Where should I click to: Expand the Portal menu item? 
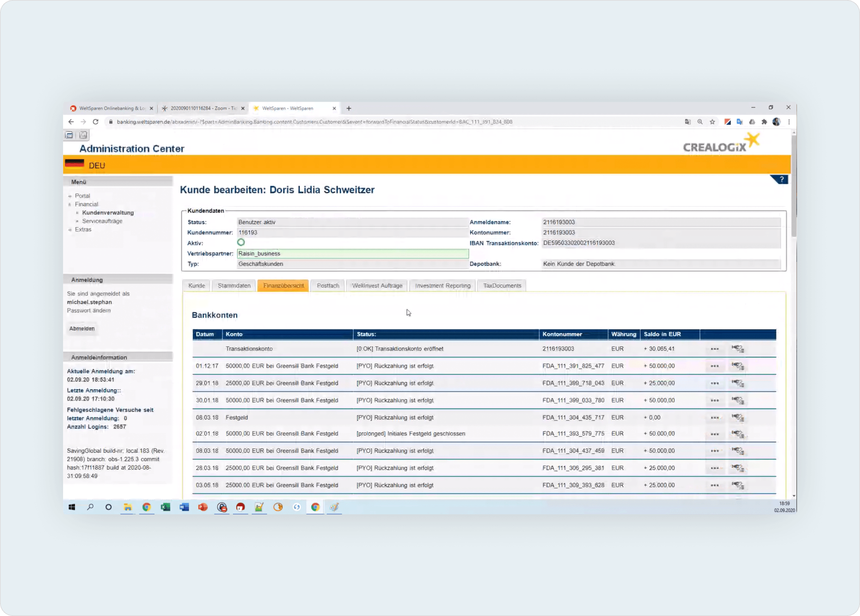(x=82, y=196)
